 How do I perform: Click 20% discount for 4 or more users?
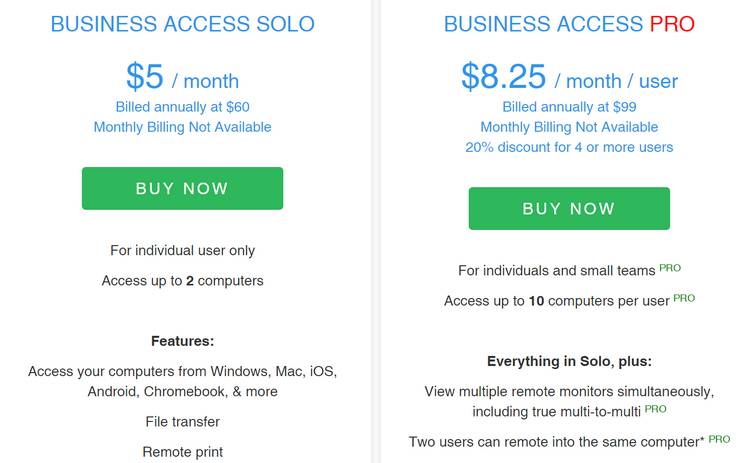pyautogui.click(x=569, y=147)
